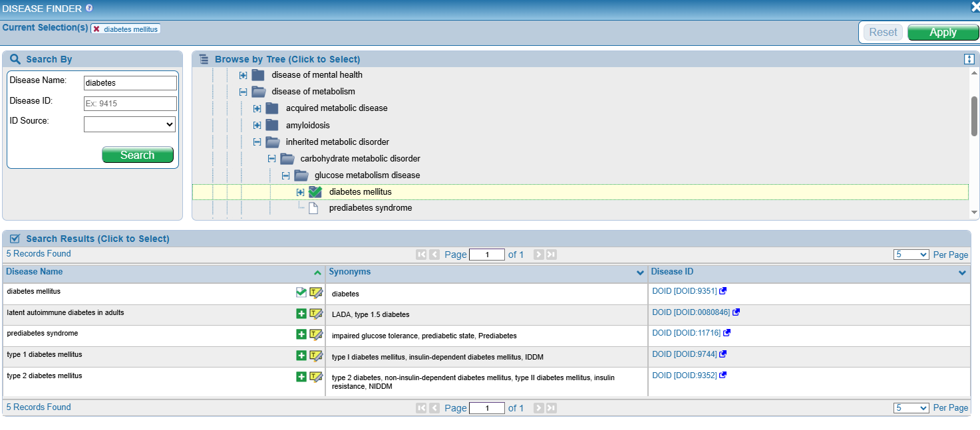Click term details icon for latent autoimmune diabetes
The height and width of the screenshot is (430, 980).
(316, 313)
